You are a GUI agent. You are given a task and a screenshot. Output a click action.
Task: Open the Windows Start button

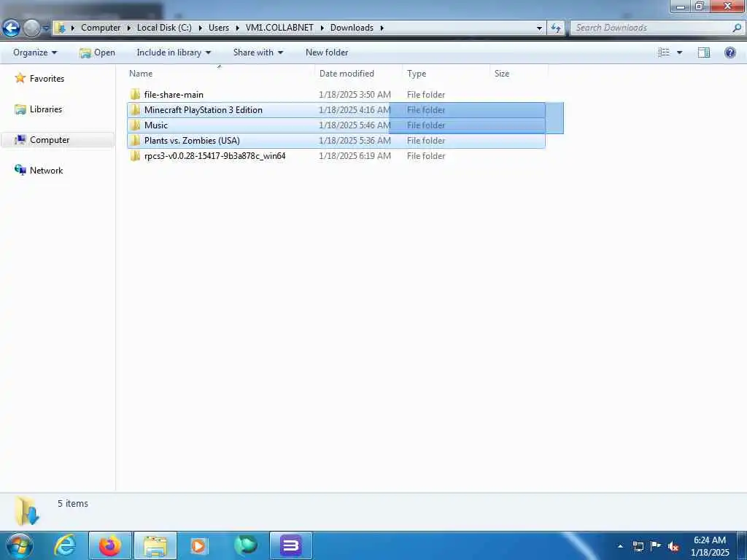tap(19, 545)
